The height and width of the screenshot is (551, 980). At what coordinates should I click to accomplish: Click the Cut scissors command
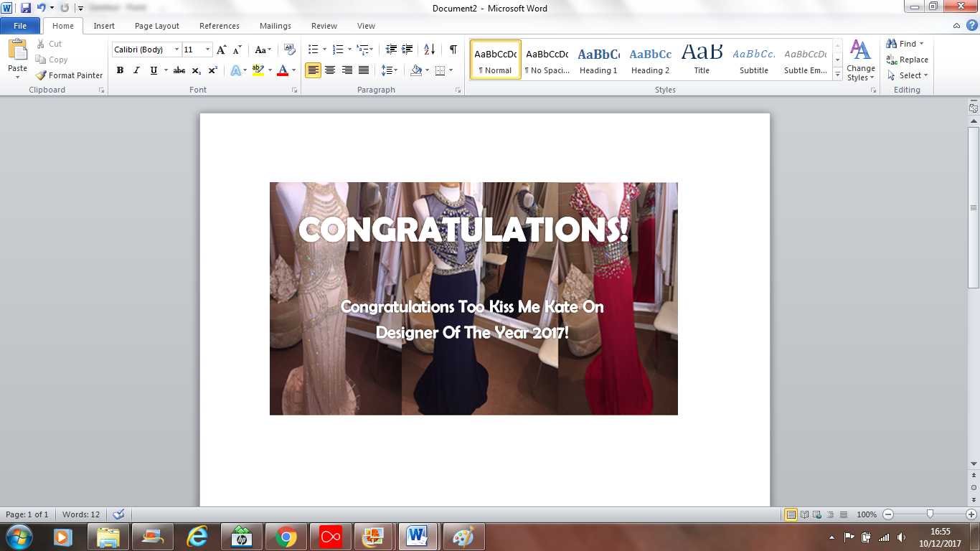click(49, 44)
